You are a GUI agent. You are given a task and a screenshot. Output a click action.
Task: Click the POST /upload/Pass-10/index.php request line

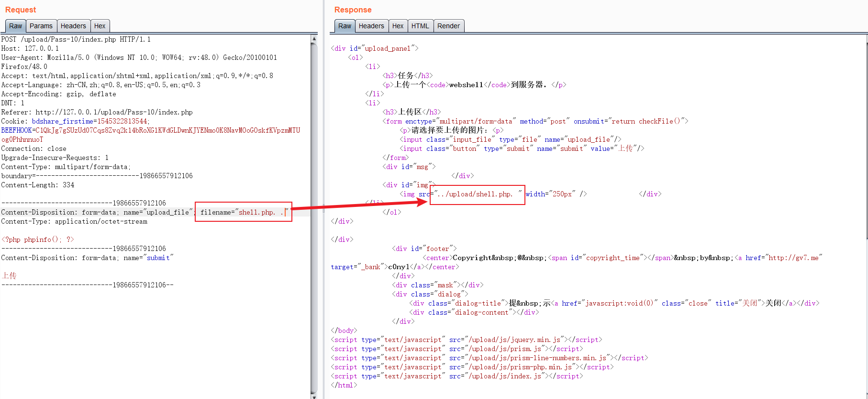[76, 39]
